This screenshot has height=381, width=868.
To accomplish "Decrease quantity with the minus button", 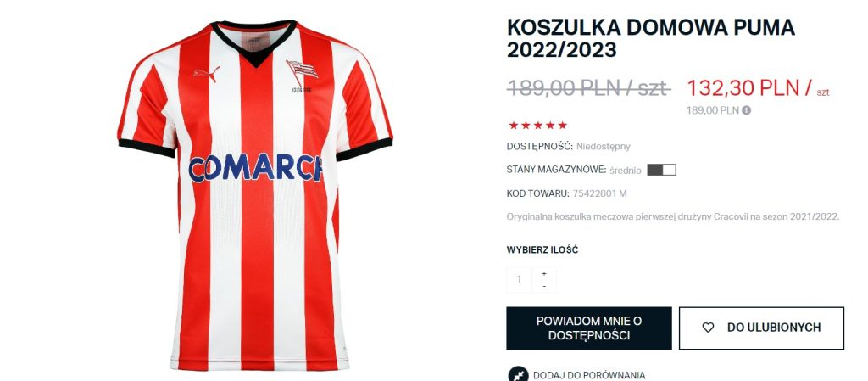I will 544,286.
